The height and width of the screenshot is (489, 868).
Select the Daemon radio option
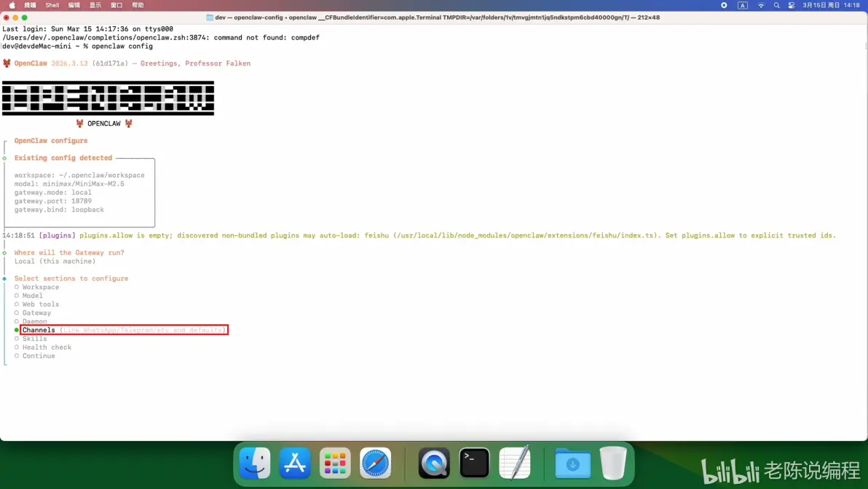17,321
